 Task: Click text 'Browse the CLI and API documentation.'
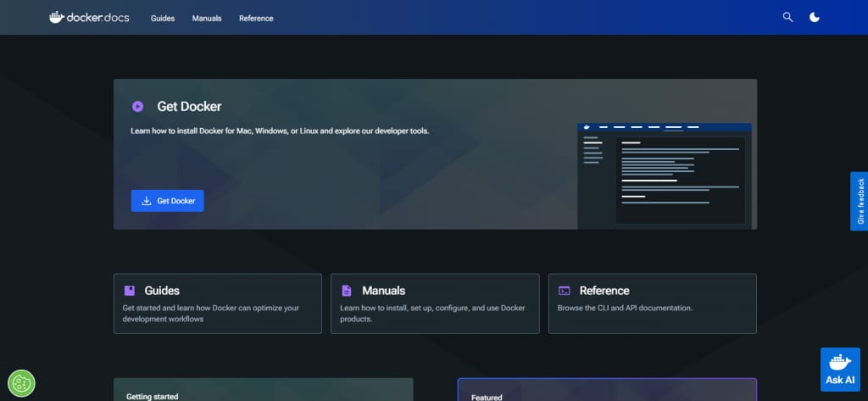click(625, 308)
